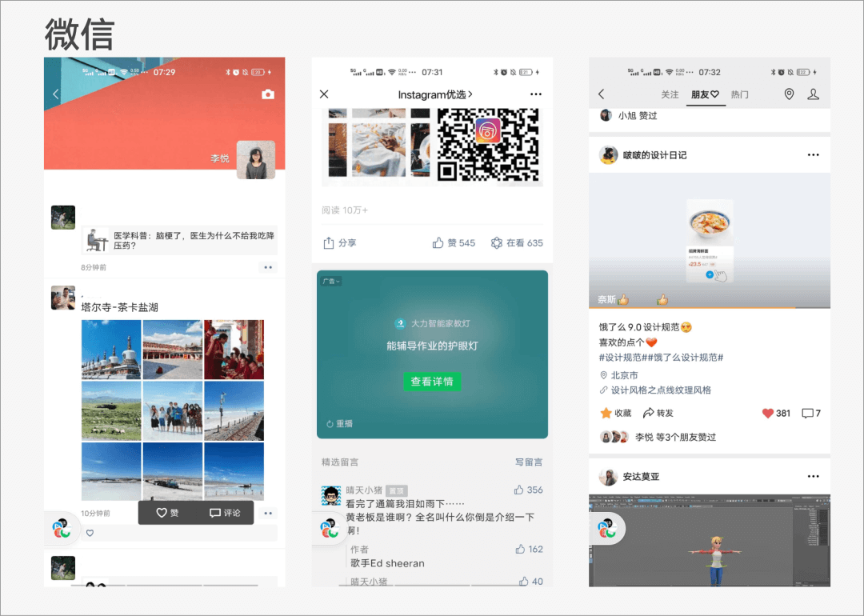View the white stupa photo in the grid

[111, 350]
